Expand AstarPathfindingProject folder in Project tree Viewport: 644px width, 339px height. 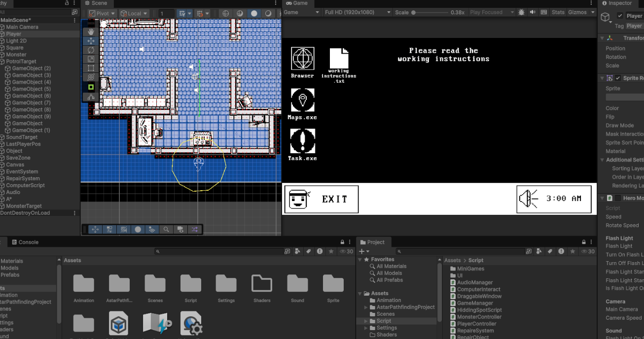pyautogui.click(x=366, y=307)
